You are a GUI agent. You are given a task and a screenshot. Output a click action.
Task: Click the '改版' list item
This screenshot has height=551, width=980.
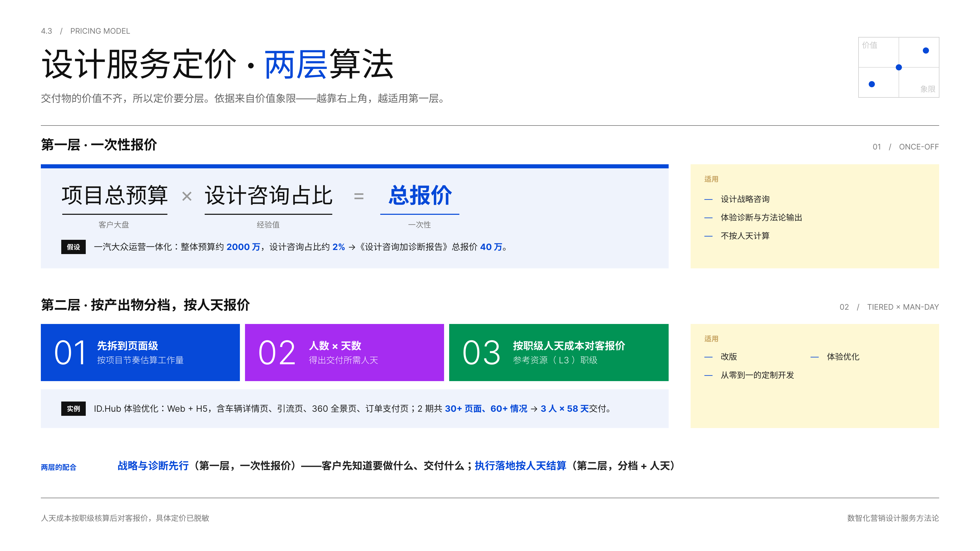coord(729,357)
